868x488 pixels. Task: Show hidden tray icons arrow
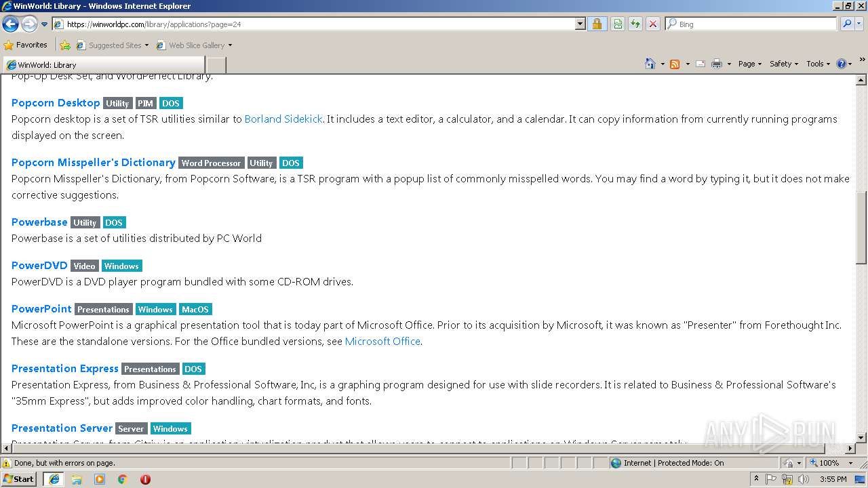pos(757,479)
